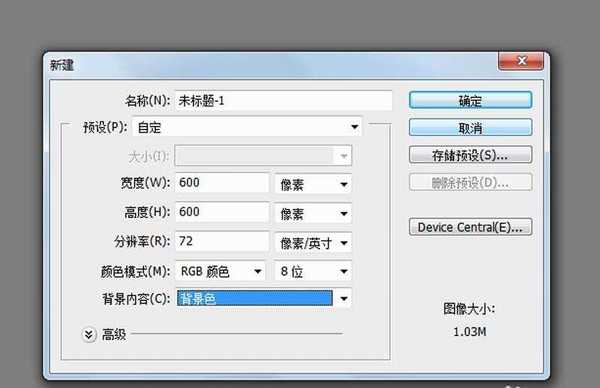Click the 宽度 input field
This screenshot has height=388, width=600.
point(222,183)
